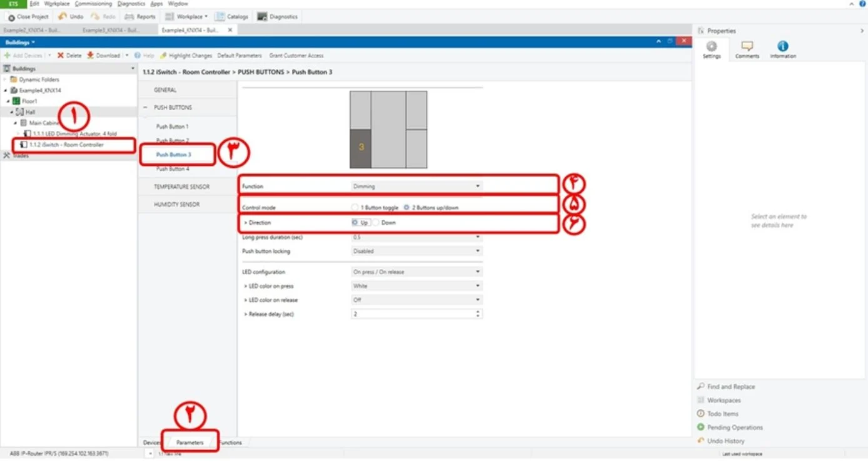Click the Close Project toolbar button
Image resolution: width=868 pixels, height=472 pixels.
28,17
